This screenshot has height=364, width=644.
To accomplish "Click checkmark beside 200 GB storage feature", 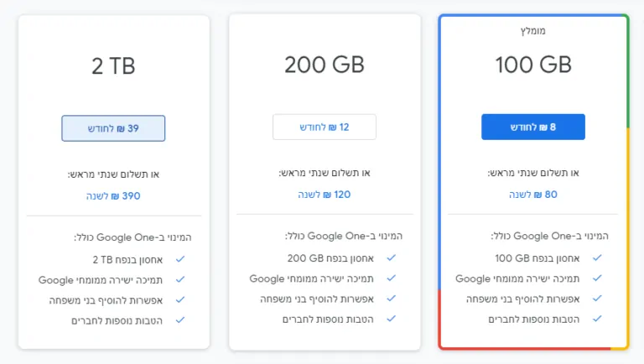I will [392, 257].
